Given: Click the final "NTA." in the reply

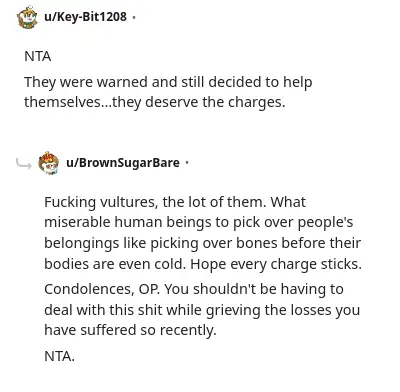Looking at the screenshot, I should click(59, 356).
